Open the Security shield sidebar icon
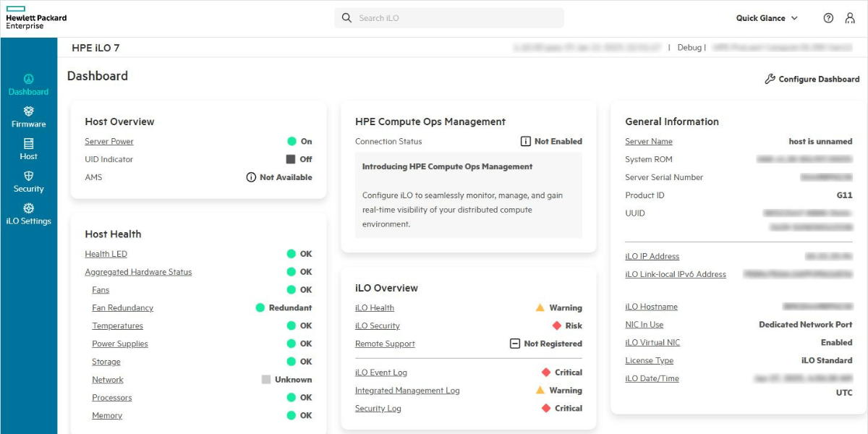 point(28,176)
